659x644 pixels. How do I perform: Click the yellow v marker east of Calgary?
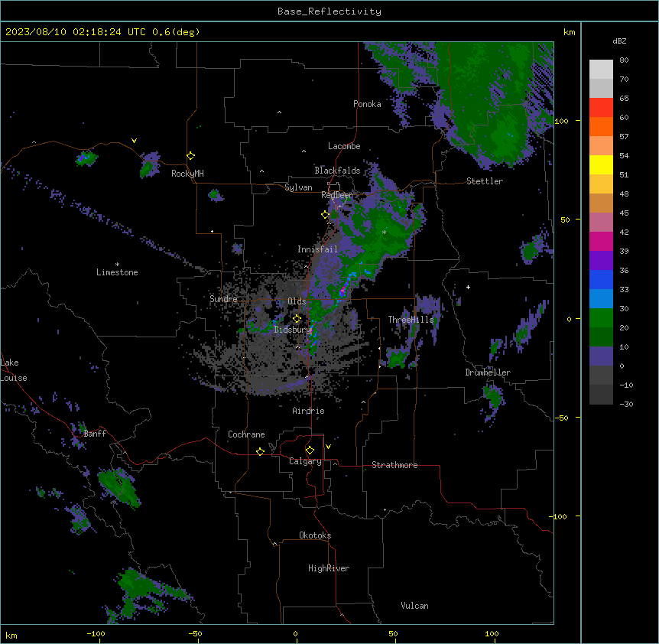click(x=328, y=447)
